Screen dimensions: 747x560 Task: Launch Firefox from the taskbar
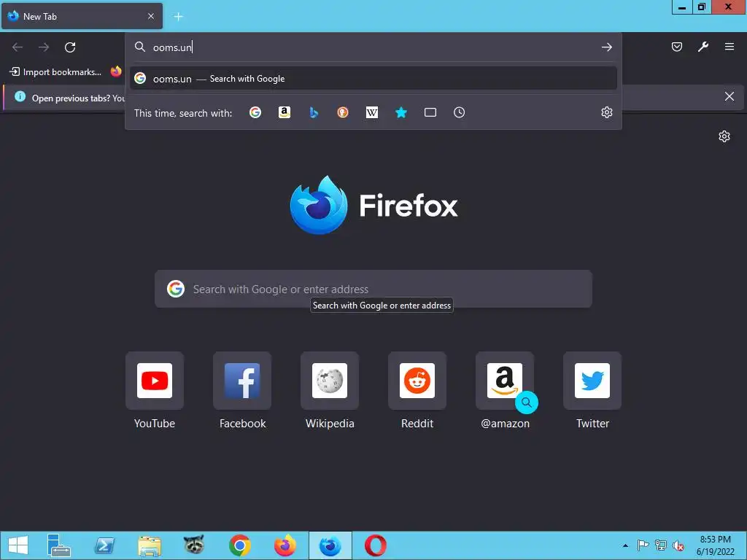click(285, 545)
